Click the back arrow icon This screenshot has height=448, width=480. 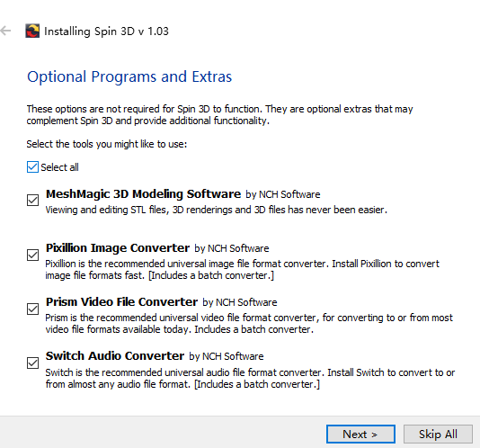(x=5, y=31)
